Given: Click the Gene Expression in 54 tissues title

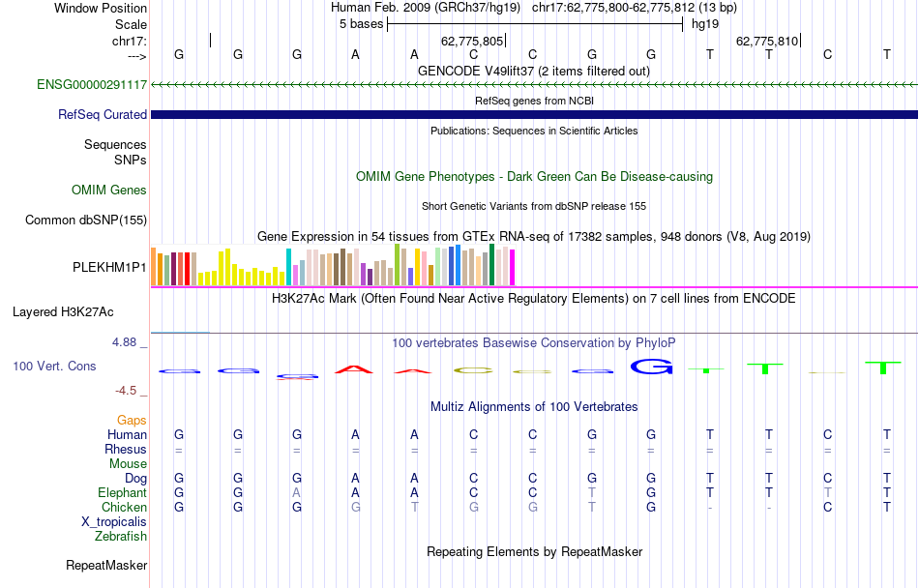Looking at the screenshot, I should coord(534,237).
